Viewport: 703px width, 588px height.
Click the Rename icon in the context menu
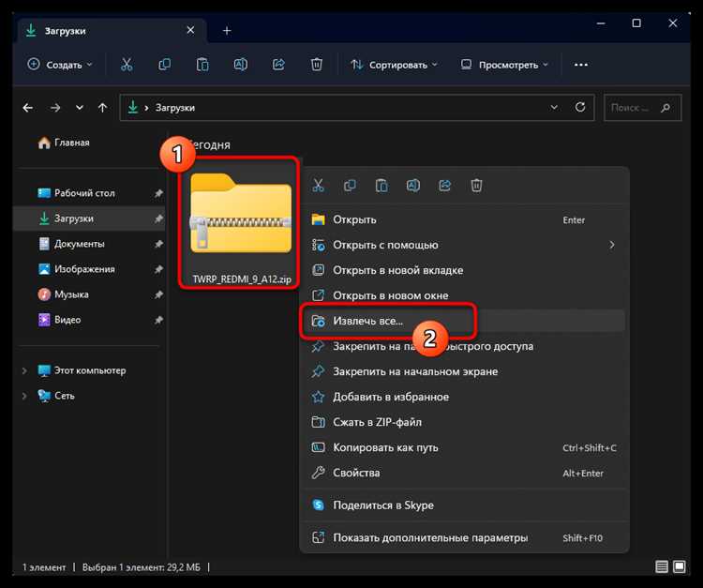pyautogui.click(x=412, y=186)
